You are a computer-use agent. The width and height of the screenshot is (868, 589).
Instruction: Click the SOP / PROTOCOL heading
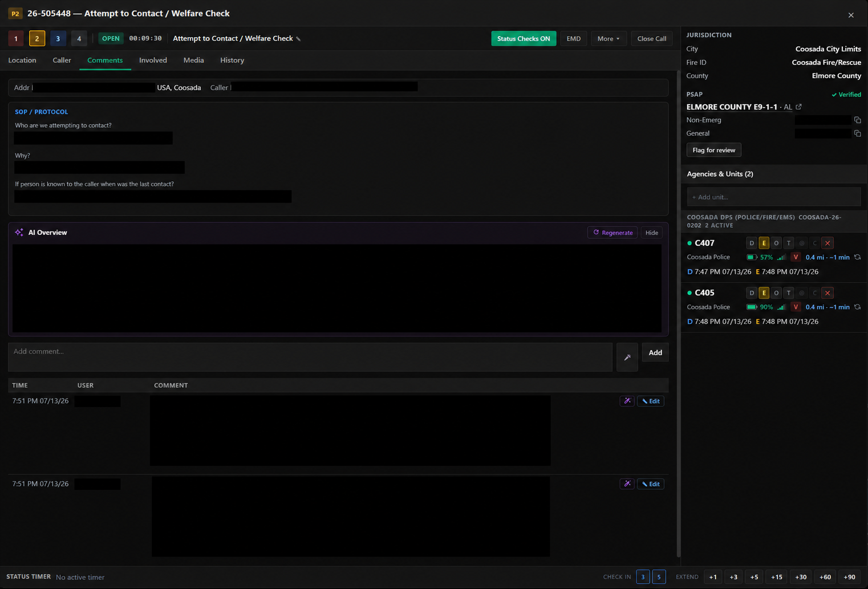coord(41,112)
